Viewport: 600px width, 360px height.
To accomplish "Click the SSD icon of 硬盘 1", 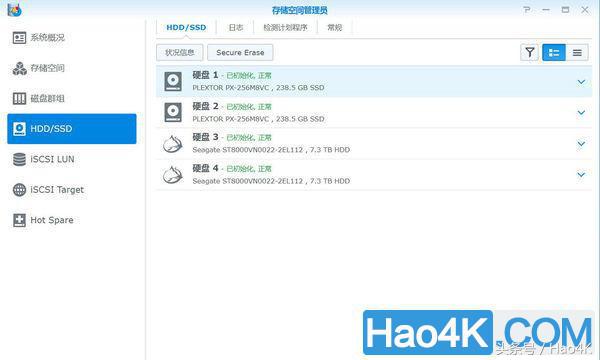I will pyautogui.click(x=173, y=81).
